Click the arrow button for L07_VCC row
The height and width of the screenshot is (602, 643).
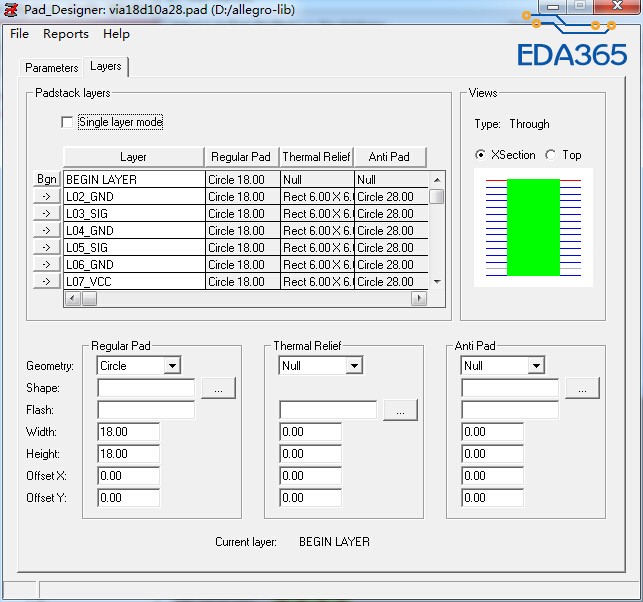47,281
